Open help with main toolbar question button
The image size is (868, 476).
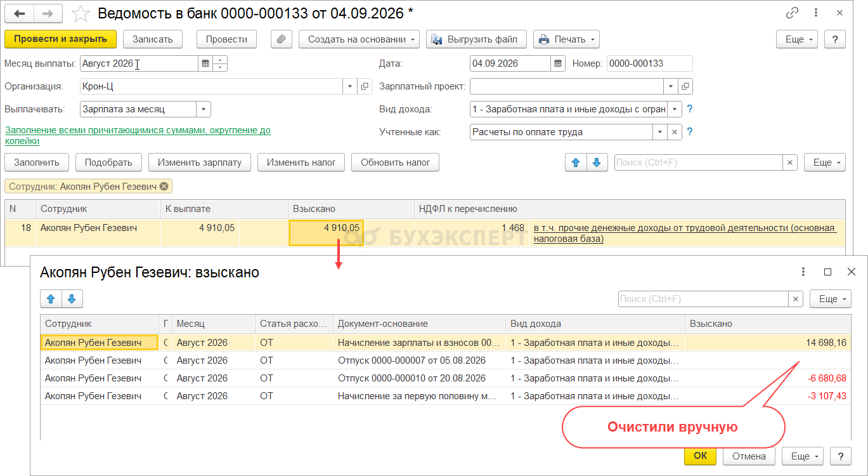tap(835, 39)
